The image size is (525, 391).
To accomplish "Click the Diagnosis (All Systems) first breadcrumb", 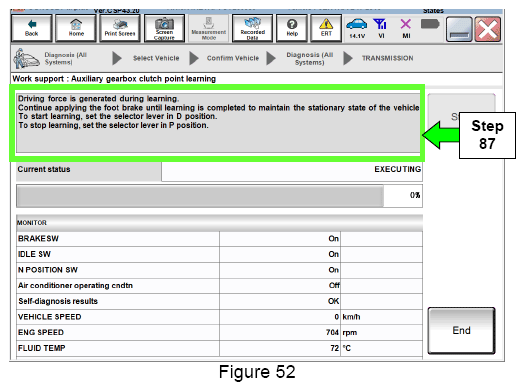I will click(66, 58).
